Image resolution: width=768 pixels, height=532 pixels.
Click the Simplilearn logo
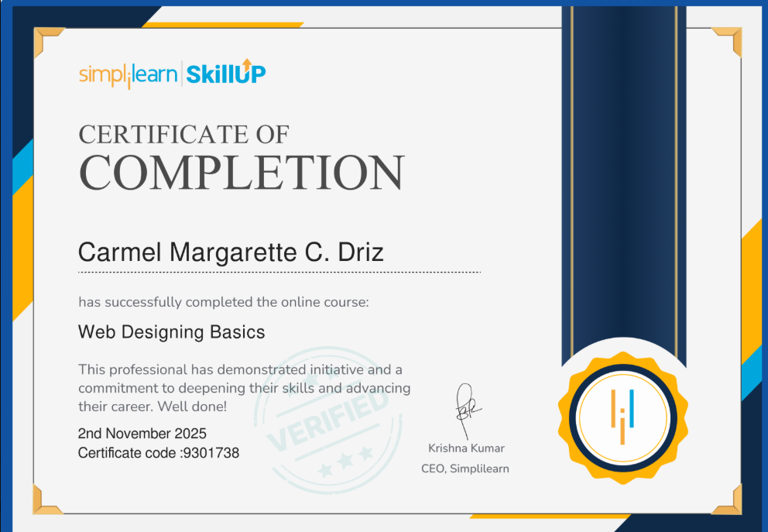(128, 75)
